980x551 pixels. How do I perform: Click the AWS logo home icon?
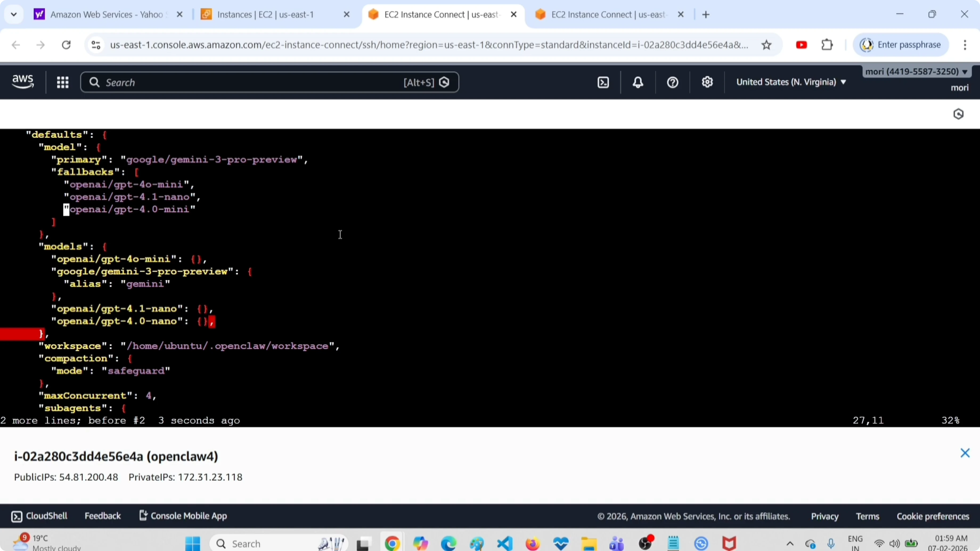pyautogui.click(x=23, y=82)
